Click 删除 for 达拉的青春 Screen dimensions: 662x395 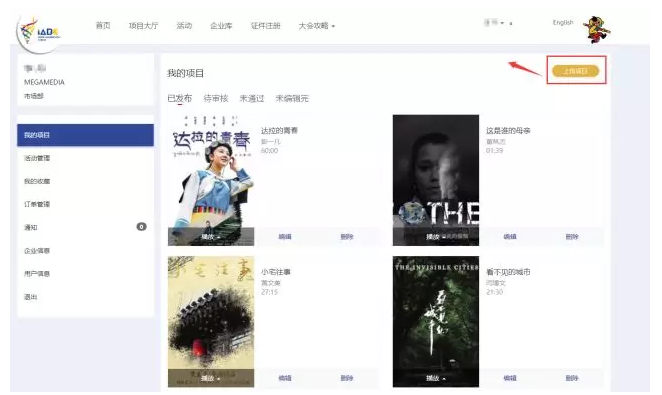pyautogui.click(x=347, y=237)
